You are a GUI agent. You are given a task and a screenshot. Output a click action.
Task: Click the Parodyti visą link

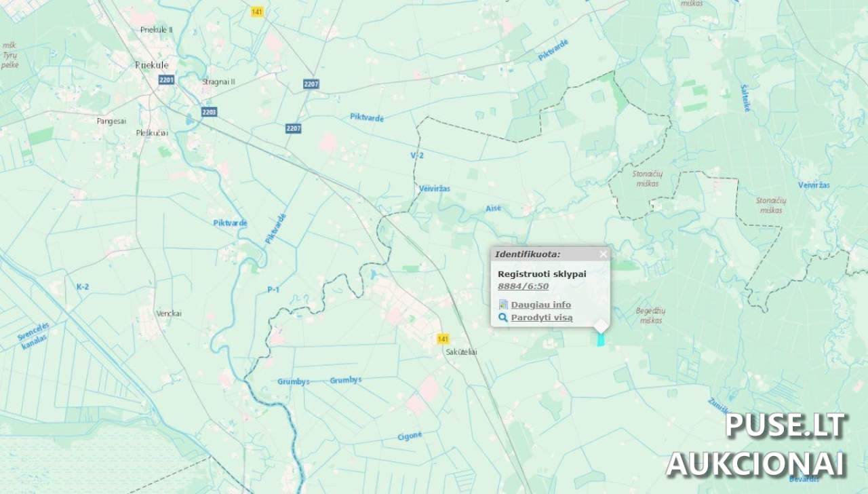pyautogui.click(x=541, y=318)
